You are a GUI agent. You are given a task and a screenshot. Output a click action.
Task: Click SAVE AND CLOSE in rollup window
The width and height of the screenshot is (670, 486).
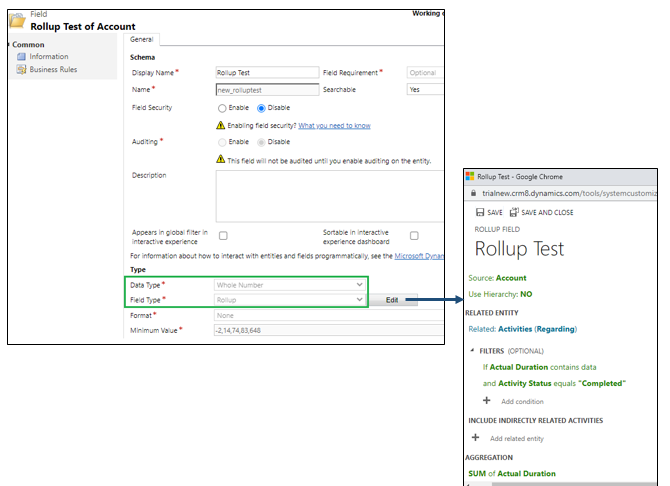[547, 212]
